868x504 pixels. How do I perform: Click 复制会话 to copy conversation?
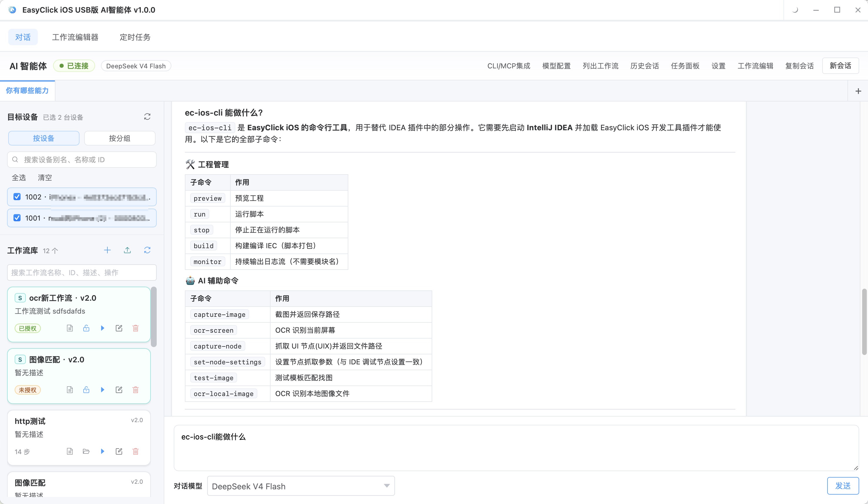tap(799, 66)
